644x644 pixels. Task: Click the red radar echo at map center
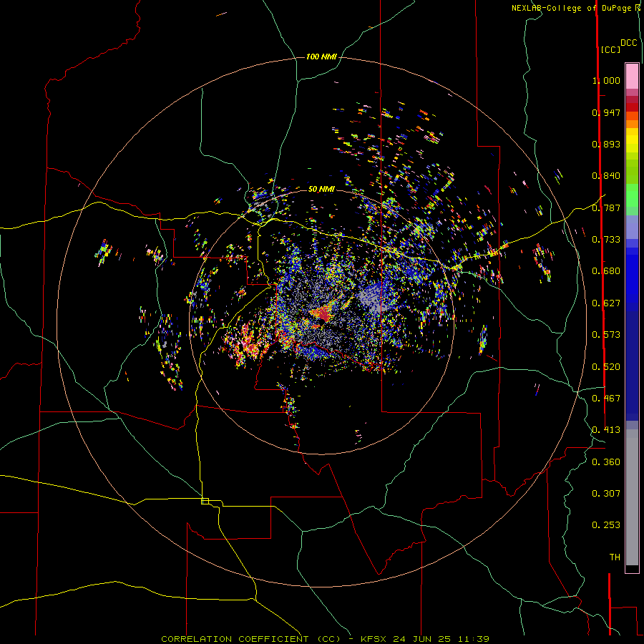[x=323, y=315]
